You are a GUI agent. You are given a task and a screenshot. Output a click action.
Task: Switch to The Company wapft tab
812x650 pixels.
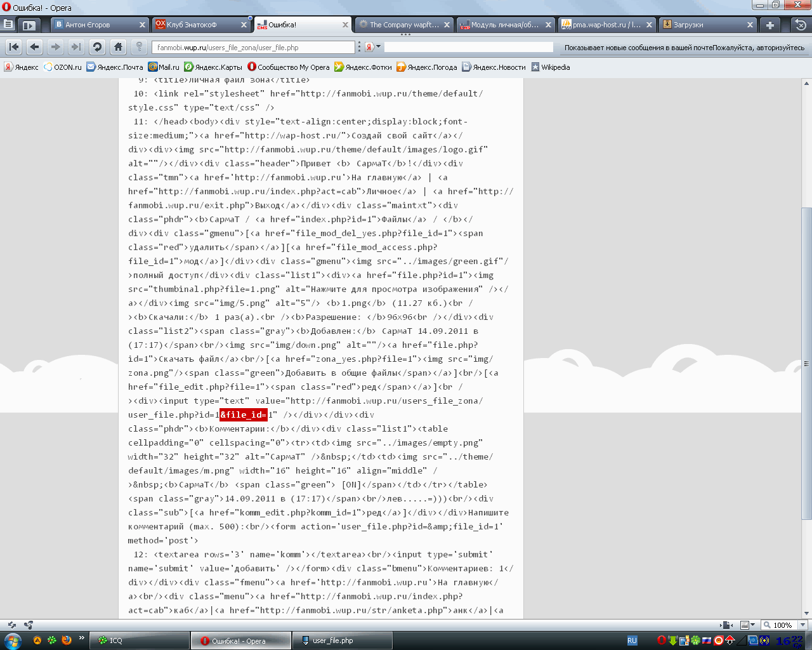pos(405,25)
